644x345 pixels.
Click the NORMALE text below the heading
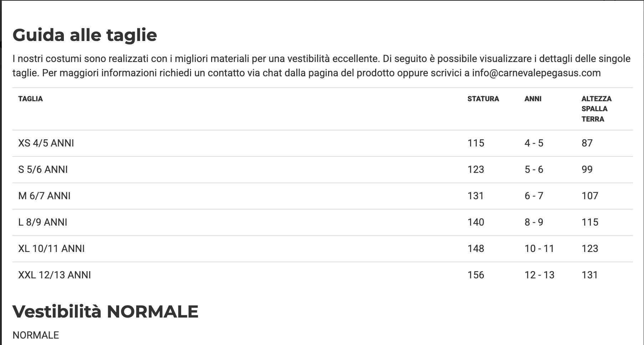[36, 335]
